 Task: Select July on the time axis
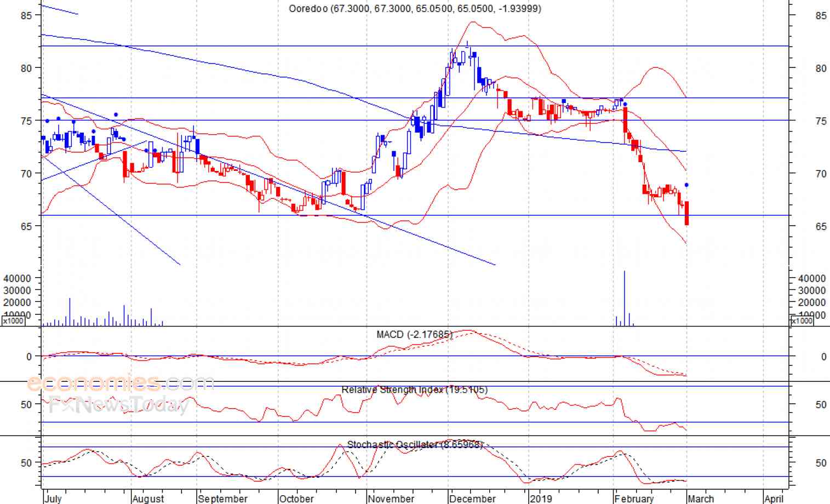53,499
